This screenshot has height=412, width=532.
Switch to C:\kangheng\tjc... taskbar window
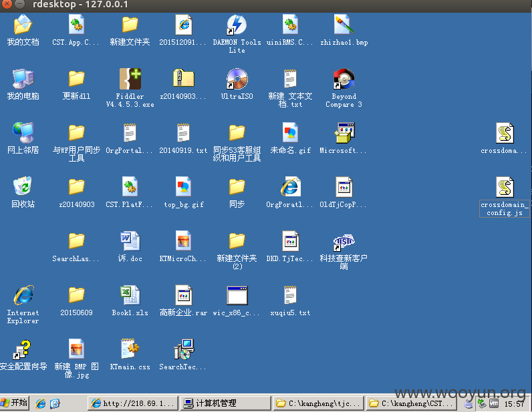coord(318,403)
